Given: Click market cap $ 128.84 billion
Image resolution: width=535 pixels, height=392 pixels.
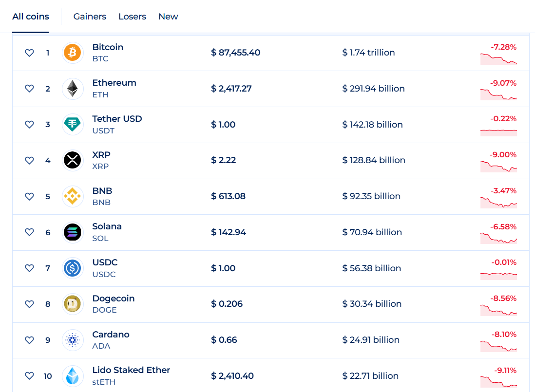Looking at the screenshot, I should (374, 160).
